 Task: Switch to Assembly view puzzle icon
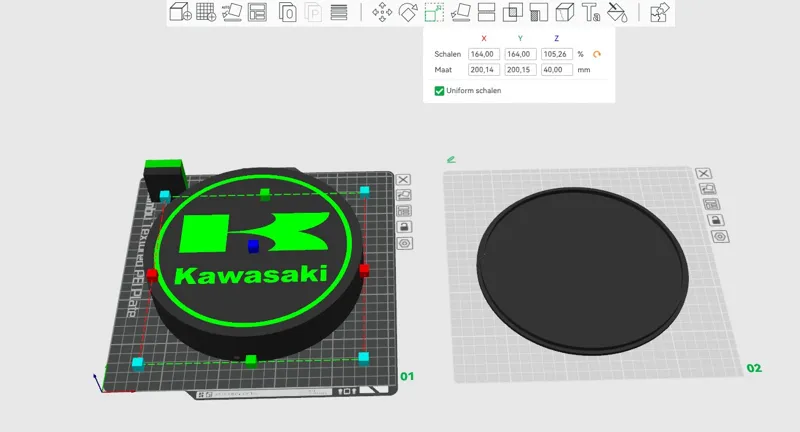pyautogui.click(x=659, y=12)
